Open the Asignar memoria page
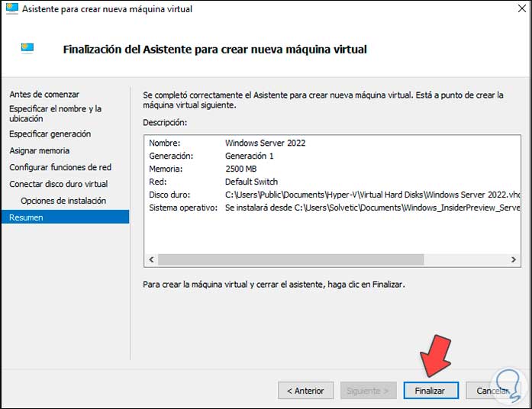 tap(39, 150)
